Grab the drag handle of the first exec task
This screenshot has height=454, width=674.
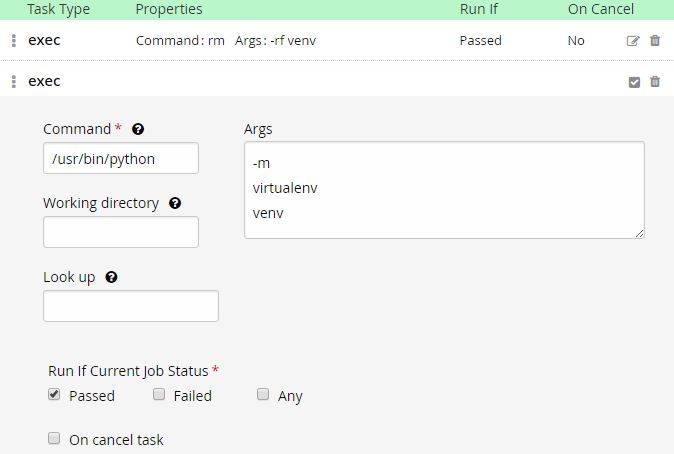click(x=14, y=40)
